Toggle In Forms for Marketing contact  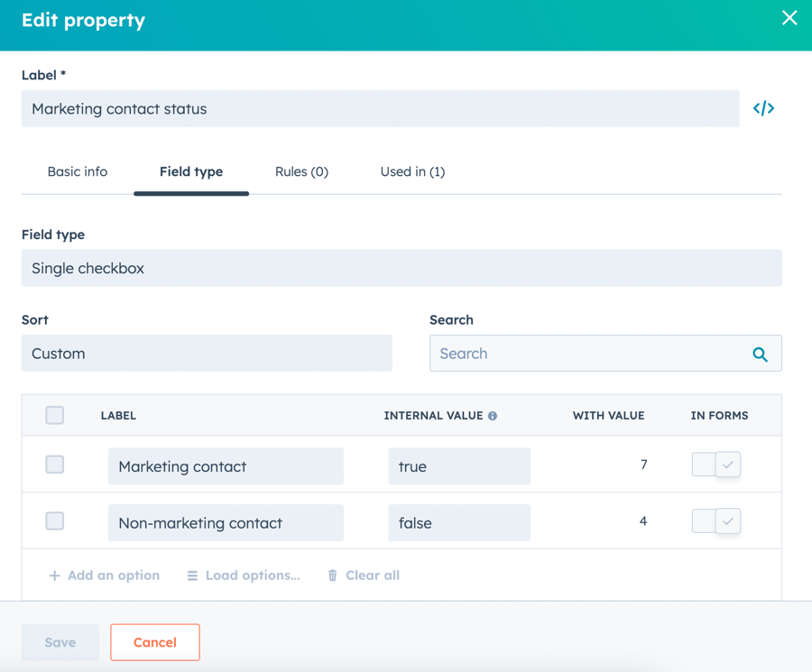pos(715,465)
